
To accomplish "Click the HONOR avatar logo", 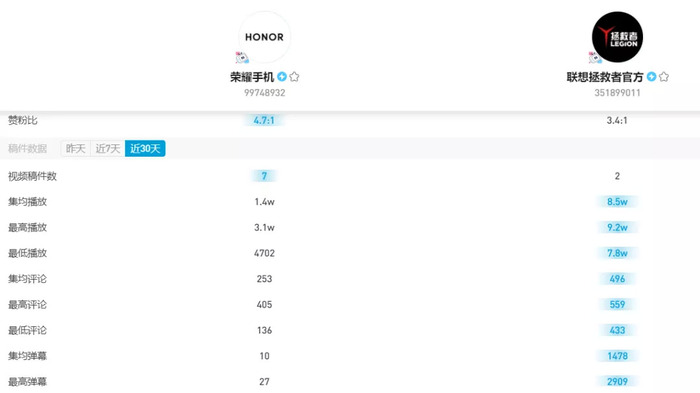I will [x=264, y=37].
